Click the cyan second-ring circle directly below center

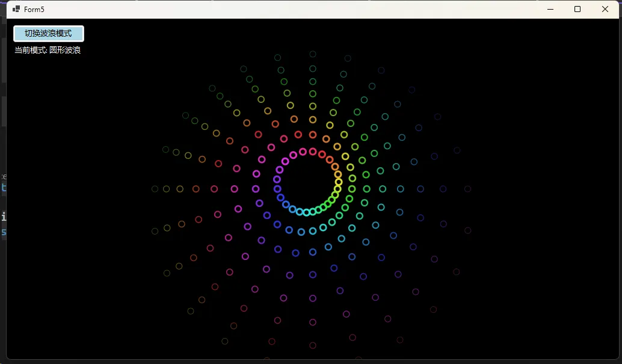313,230
